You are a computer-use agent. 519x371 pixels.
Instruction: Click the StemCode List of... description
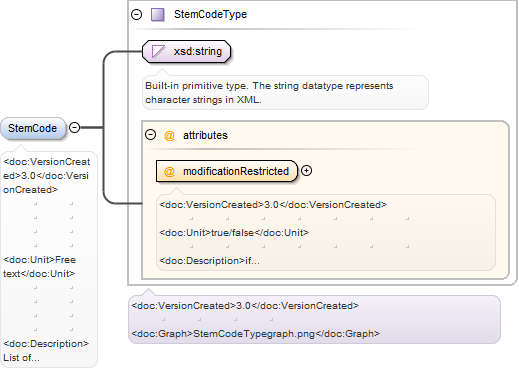(x=46, y=351)
